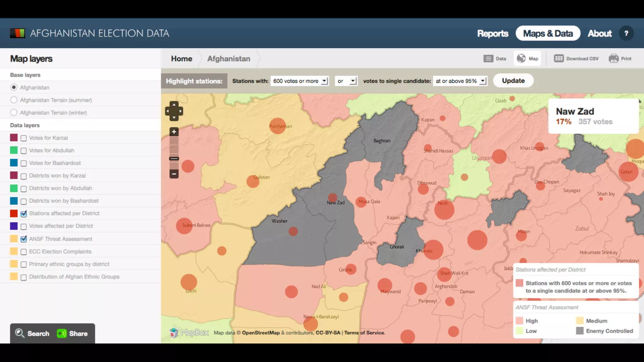Open the 600 votes or more dropdown

[299, 81]
